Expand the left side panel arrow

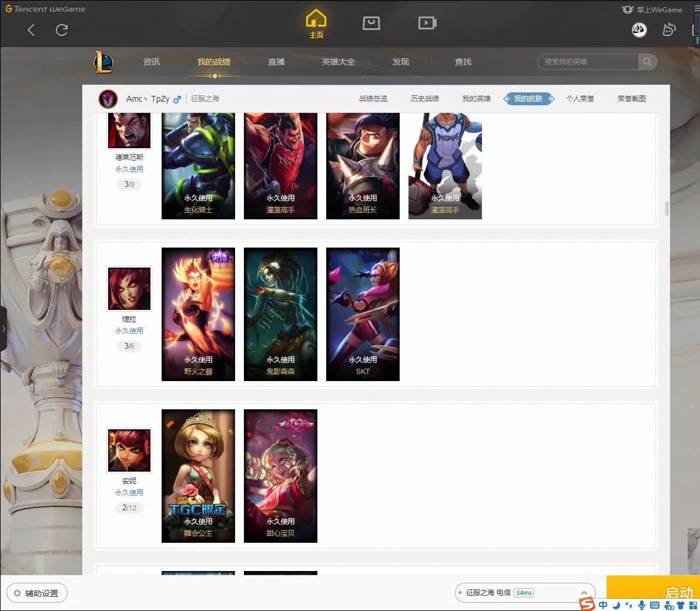pos(4,329)
